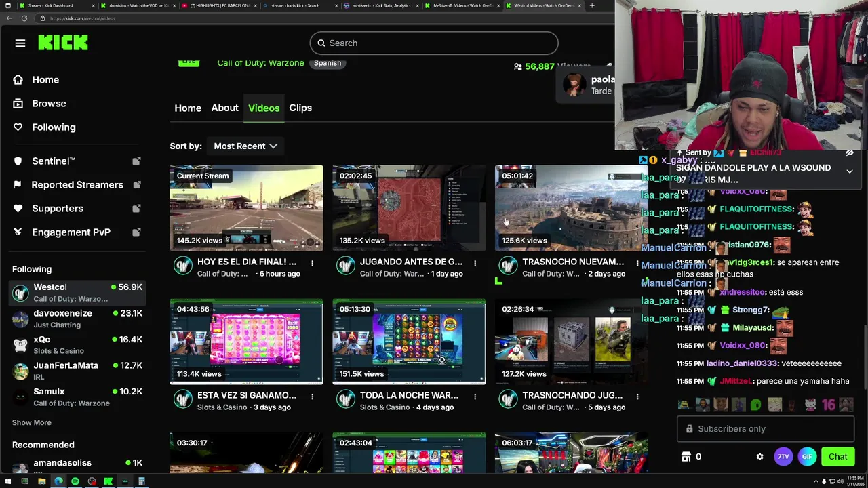Image resolution: width=868 pixels, height=488 pixels.
Task: Open options for TRASNOCHANDO JUG... video
Action: 637,396
